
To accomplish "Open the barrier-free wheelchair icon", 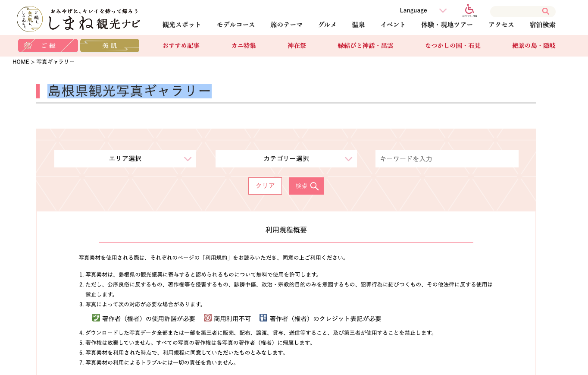I will 469,10.
